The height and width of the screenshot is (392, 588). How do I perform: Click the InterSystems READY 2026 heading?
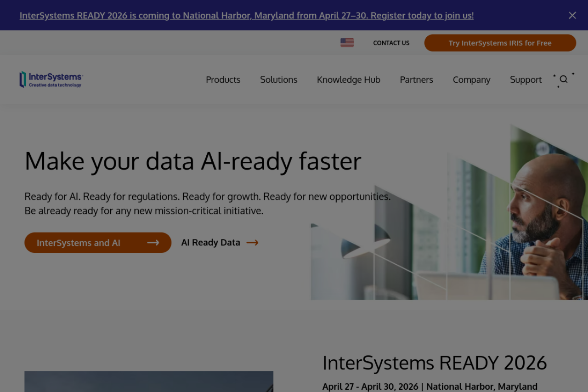pyautogui.click(x=435, y=363)
